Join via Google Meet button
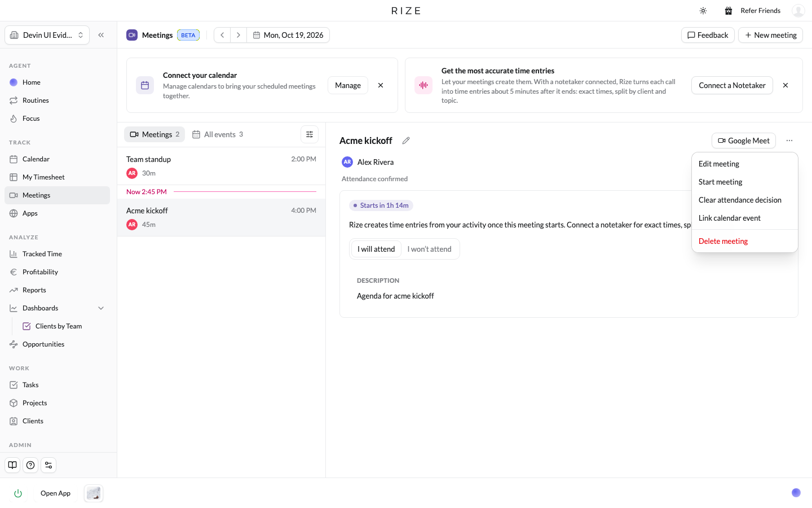The image size is (812, 508). (744, 141)
